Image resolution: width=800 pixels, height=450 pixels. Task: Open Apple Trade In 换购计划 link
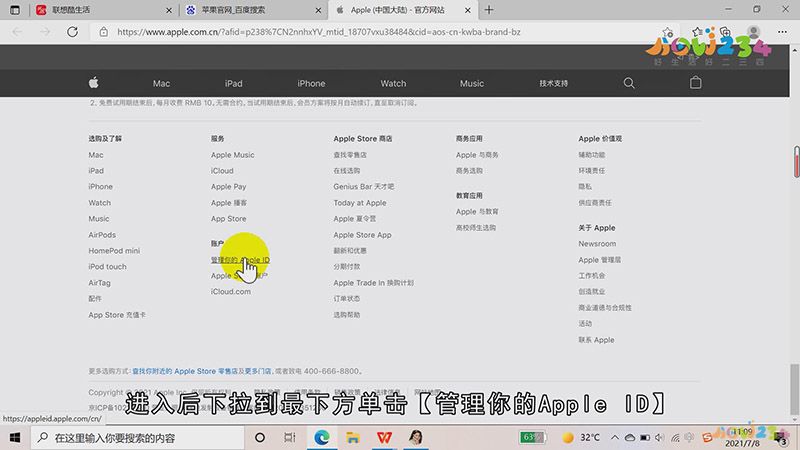[373, 283]
